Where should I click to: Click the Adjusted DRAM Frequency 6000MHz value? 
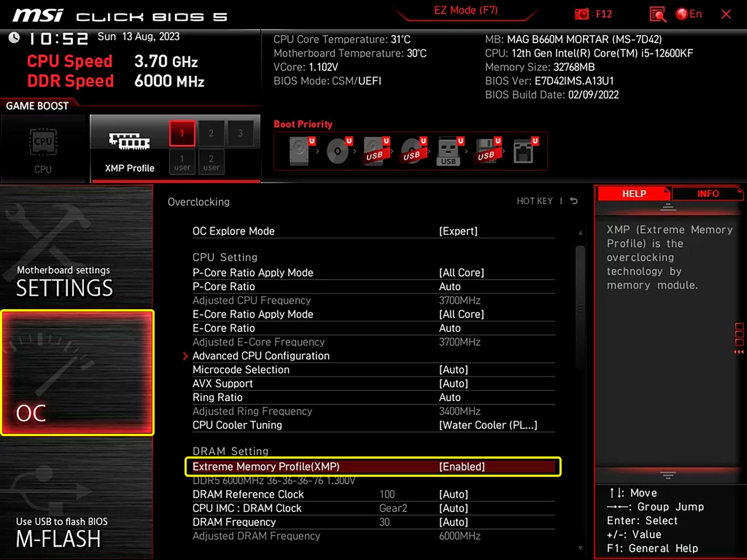(460, 536)
